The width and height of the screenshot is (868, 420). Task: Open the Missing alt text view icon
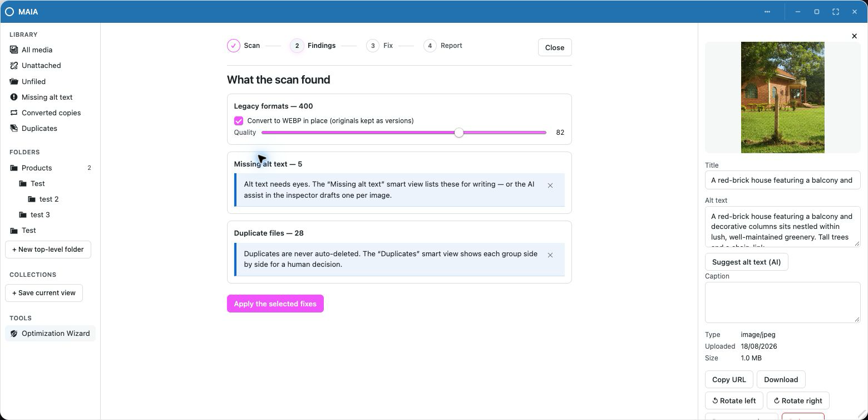14,97
